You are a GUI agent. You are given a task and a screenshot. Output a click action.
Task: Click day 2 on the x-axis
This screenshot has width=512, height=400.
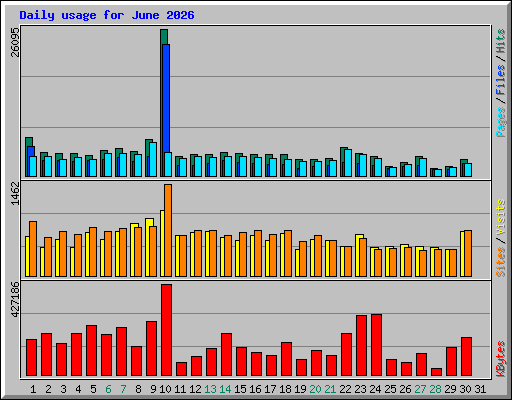tap(48, 389)
